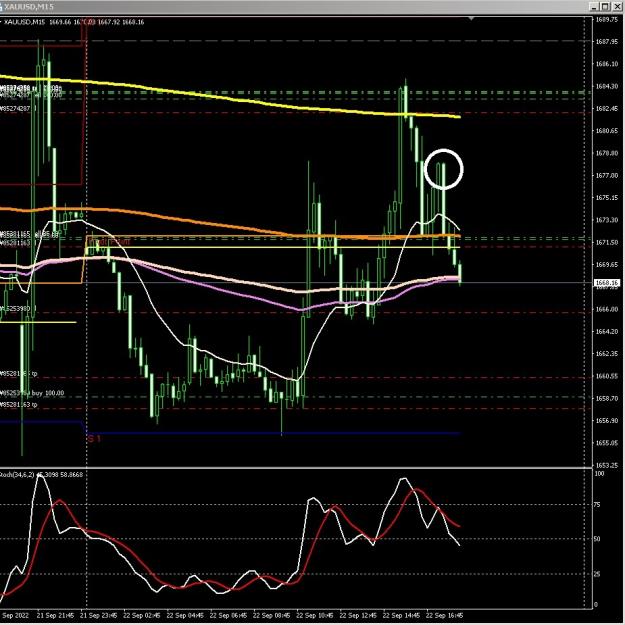The height and width of the screenshot is (625, 625).
Task: Click the 1671.50 price scale value
Action: [607, 242]
